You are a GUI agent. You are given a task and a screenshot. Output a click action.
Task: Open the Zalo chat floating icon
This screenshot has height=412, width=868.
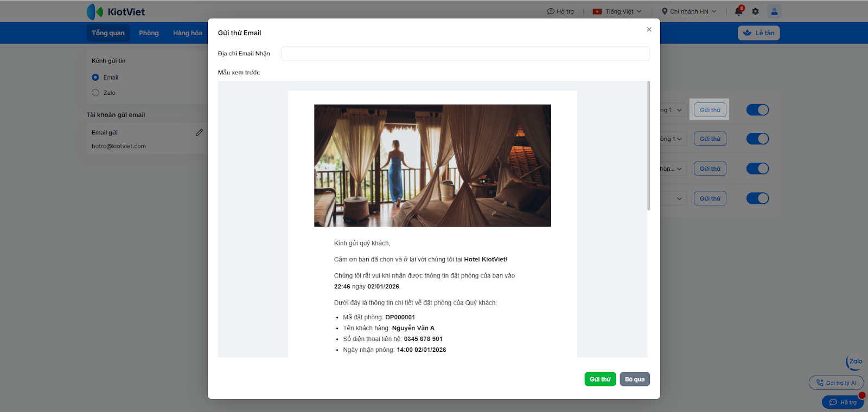(x=854, y=362)
